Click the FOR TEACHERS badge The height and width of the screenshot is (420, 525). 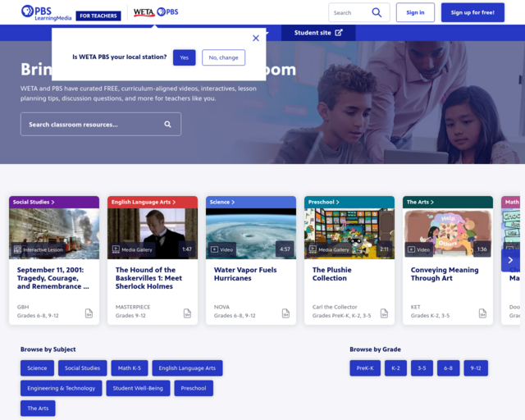[98, 16]
